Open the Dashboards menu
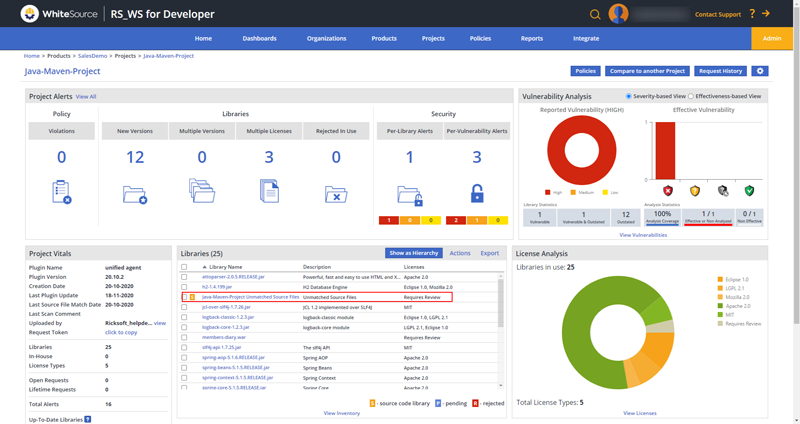This screenshot has width=800, height=424. coord(259,38)
